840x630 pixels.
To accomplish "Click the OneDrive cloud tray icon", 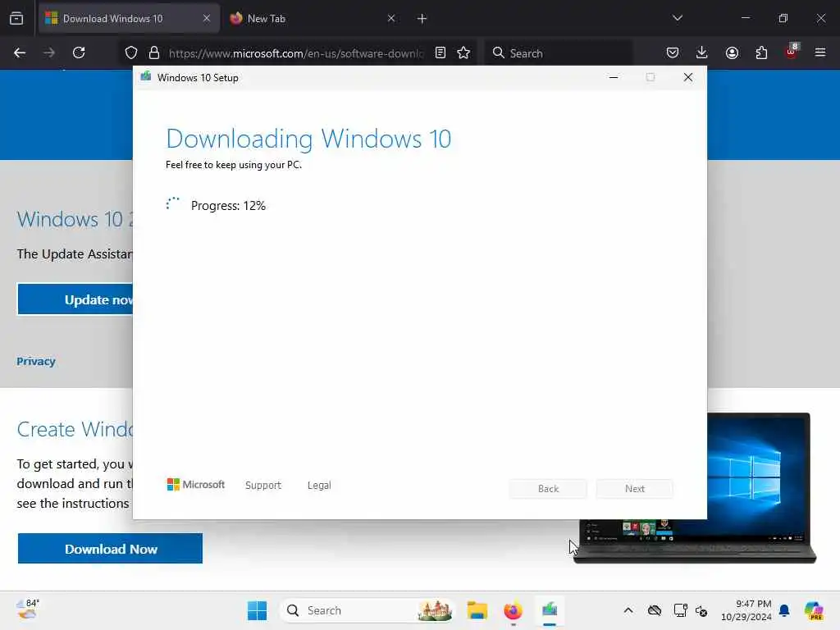I will tap(654, 610).
